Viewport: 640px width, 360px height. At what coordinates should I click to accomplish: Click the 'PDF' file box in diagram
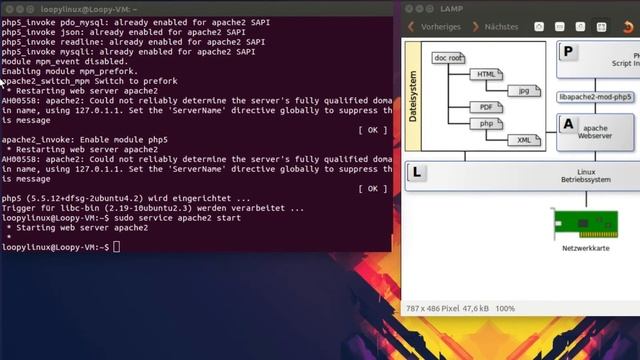click(486, 107)
